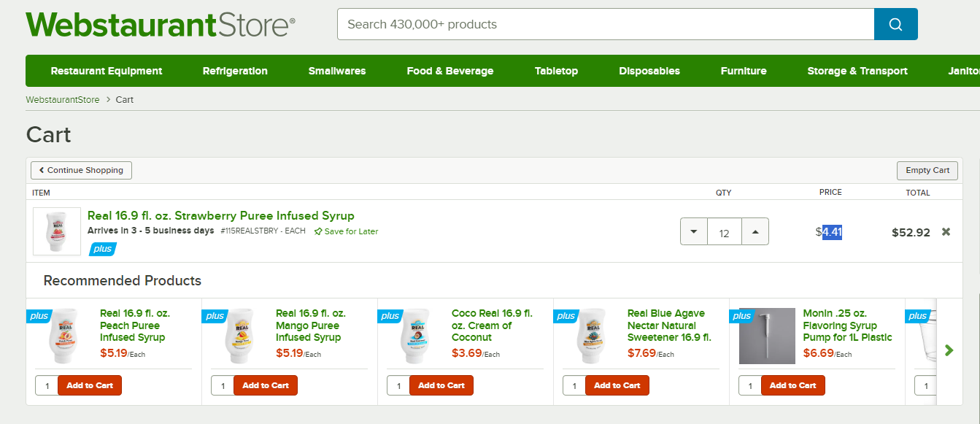
Task: Add Coco Real Cream of Coconut to cart
Action: click(441, 385)
